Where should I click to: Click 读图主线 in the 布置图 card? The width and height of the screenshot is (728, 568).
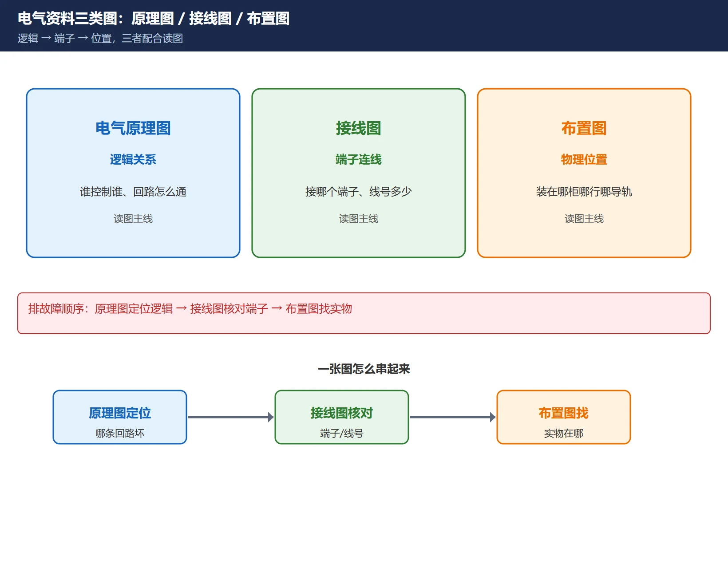pos(584,219)
